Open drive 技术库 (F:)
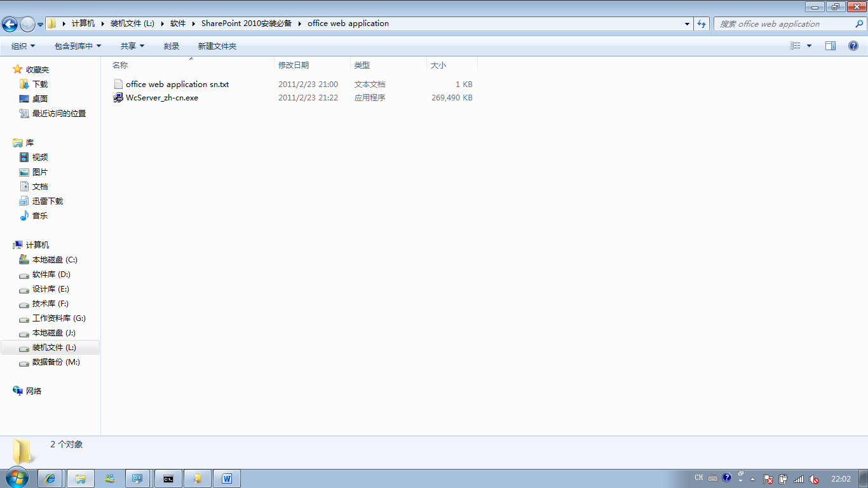Screen dimensions: 868x488 coord(50,303)
